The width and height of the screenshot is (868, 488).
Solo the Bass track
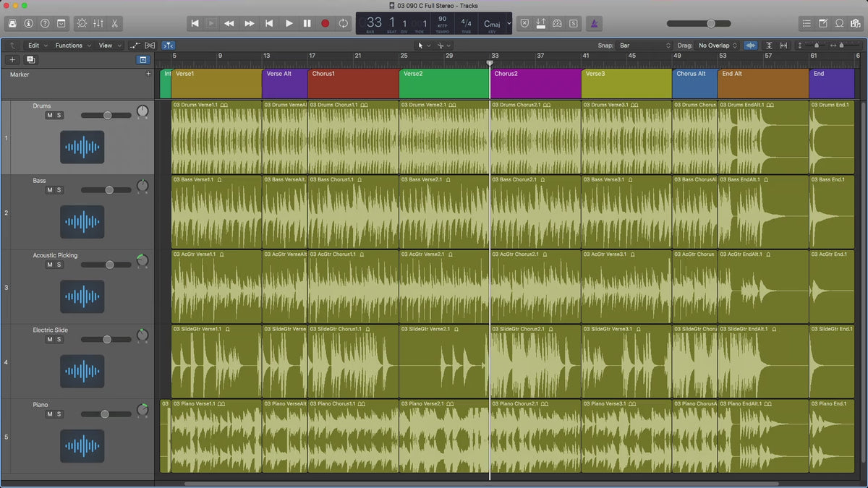tap(59, 190)
